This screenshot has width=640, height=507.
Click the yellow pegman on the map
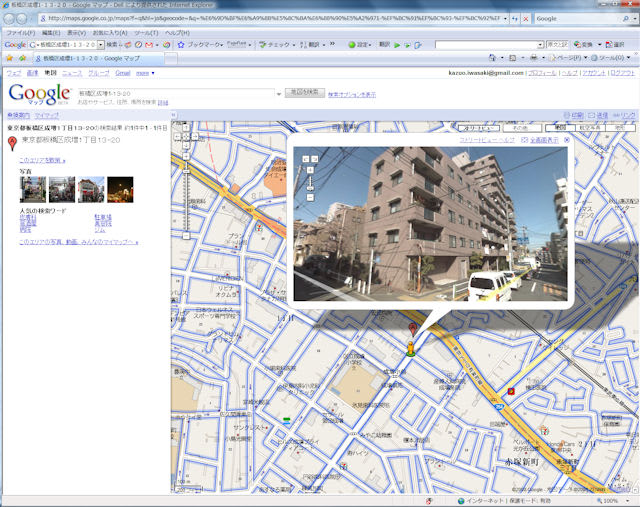pyautogui.click(x=410, y=349)
